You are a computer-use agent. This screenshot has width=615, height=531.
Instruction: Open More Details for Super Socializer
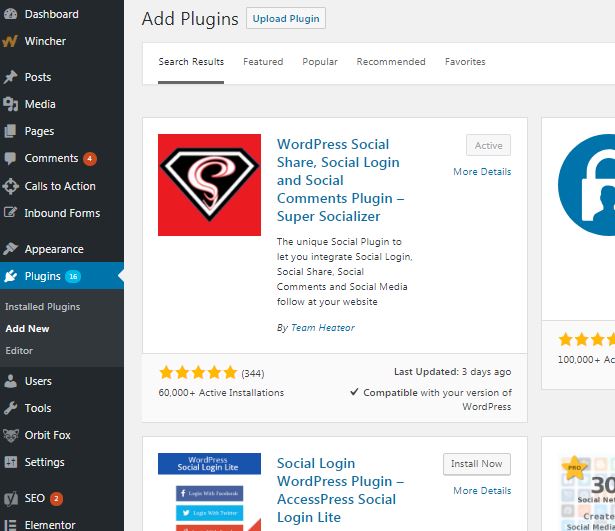point(482,172)
